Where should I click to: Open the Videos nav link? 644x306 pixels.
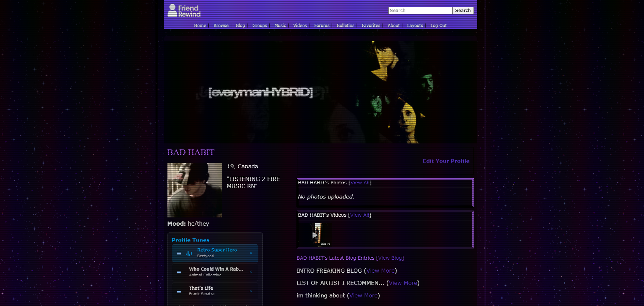pyautogui.click(x=300, y=26)
